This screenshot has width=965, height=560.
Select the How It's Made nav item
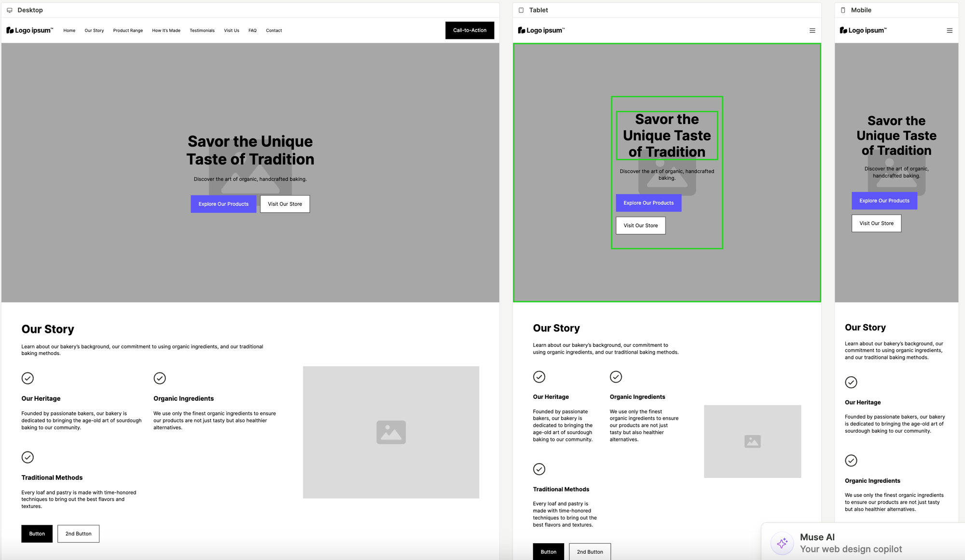[x=166, y=30]
